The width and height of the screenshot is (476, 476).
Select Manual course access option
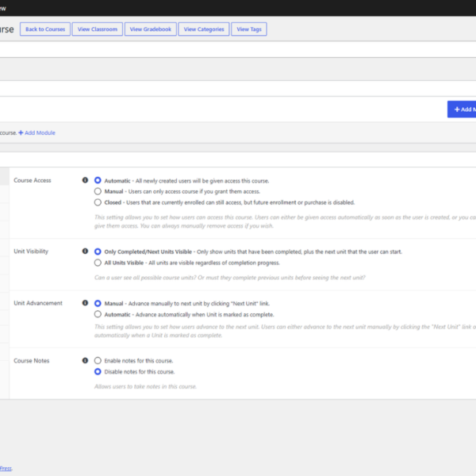[x=98, y=191]
